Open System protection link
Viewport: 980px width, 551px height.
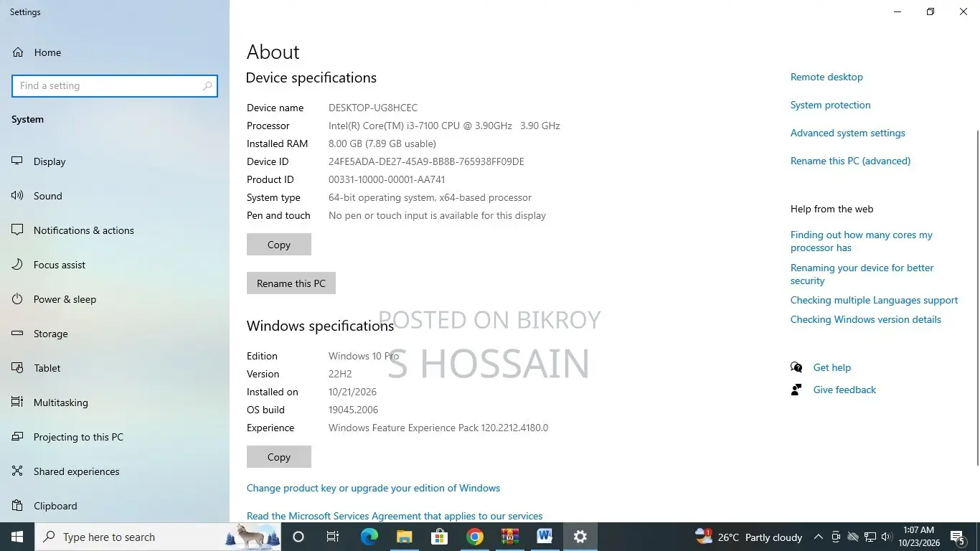click(830, 105)
